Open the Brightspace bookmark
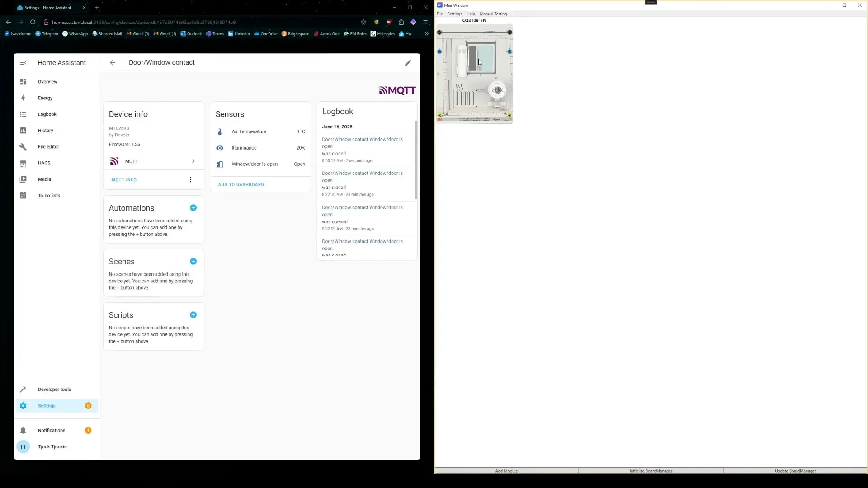 [295, 34]
